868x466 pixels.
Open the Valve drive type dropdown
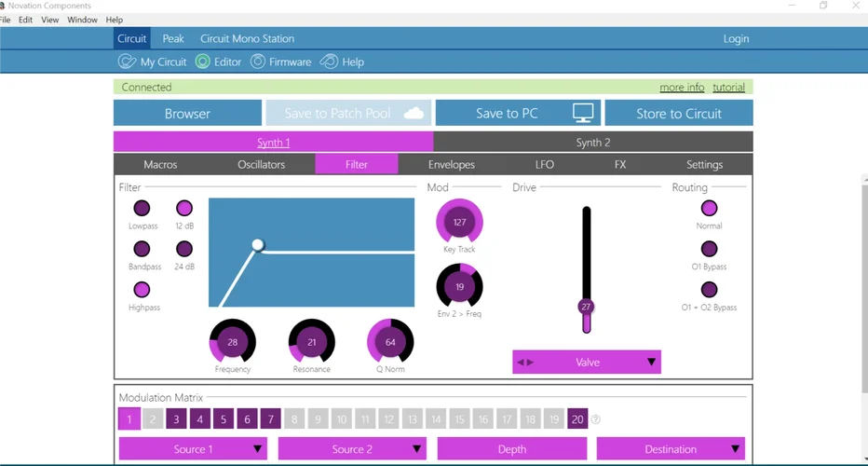[x=587, y=362]
